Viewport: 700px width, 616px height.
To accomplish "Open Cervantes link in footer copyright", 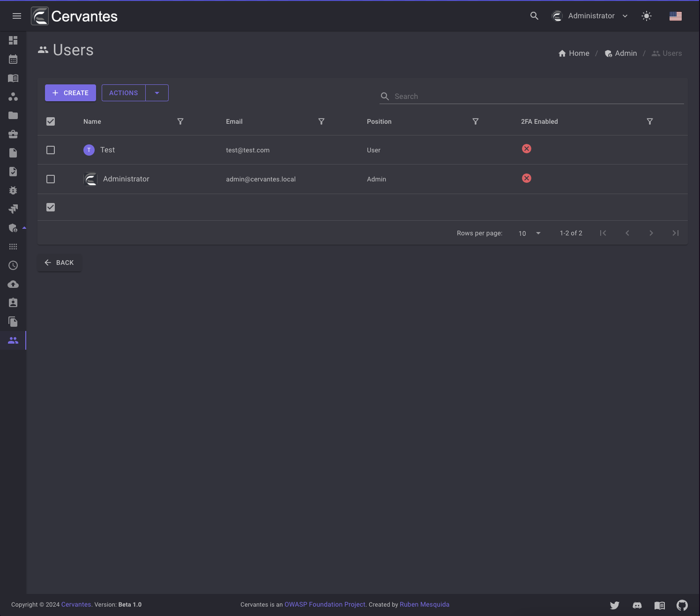I will [x=76, y=605].
